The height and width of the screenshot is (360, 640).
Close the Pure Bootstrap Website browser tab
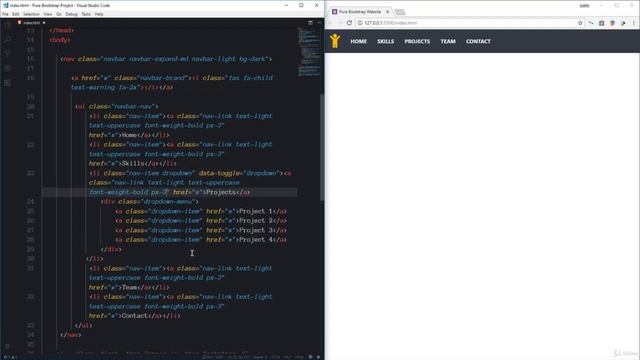pos(387,12)
